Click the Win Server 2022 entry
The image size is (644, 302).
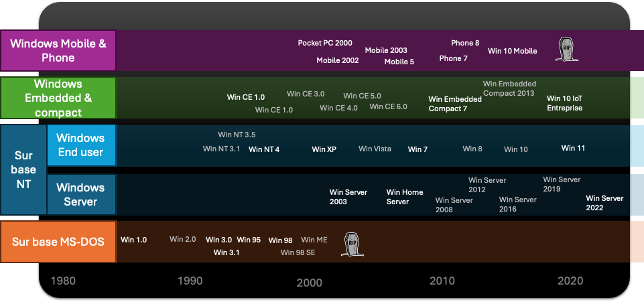click(604, 203)
